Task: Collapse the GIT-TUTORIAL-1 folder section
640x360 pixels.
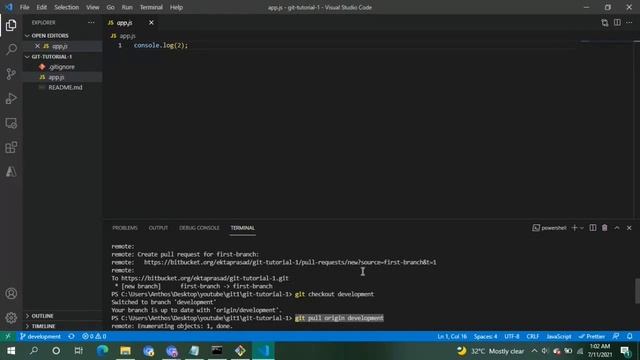Action: pos(62,57)
